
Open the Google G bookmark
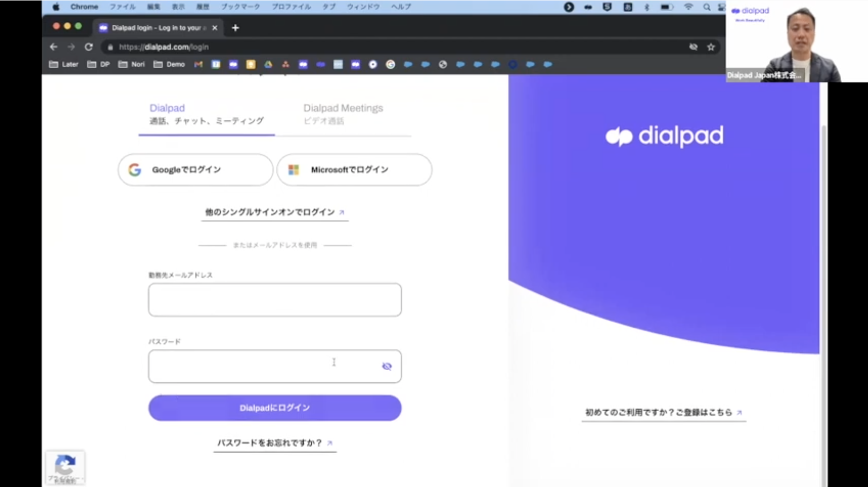[390, 64]
